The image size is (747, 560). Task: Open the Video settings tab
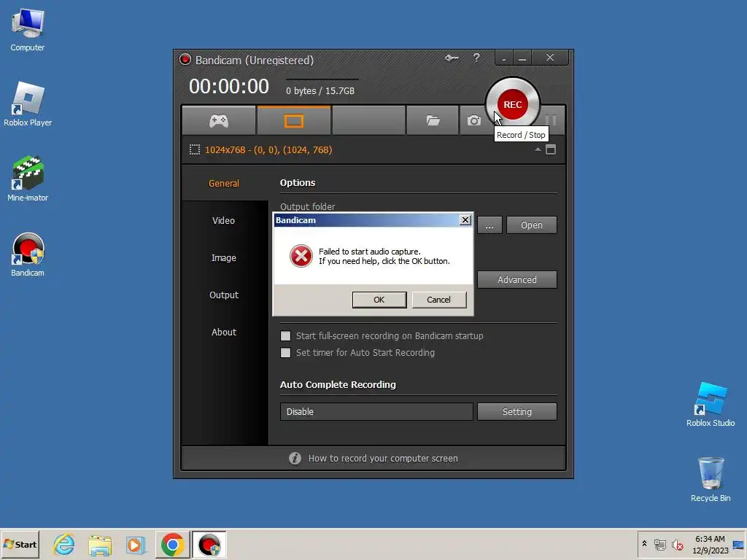224,220
